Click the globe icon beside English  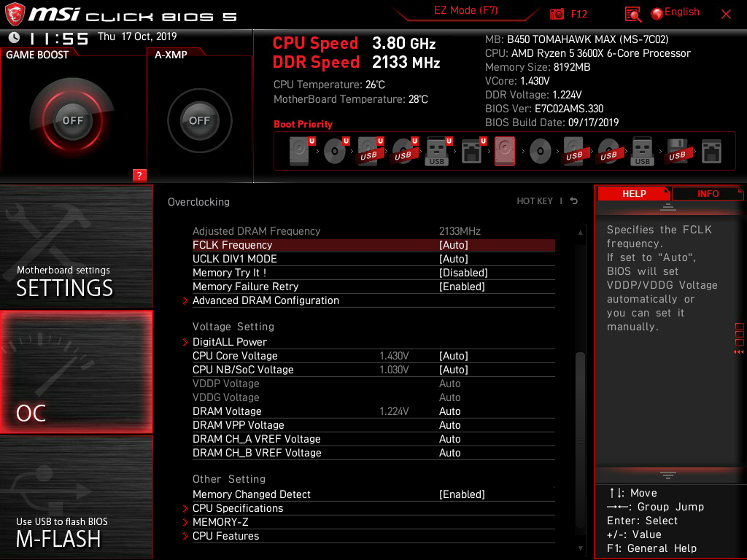pos(657,14)
